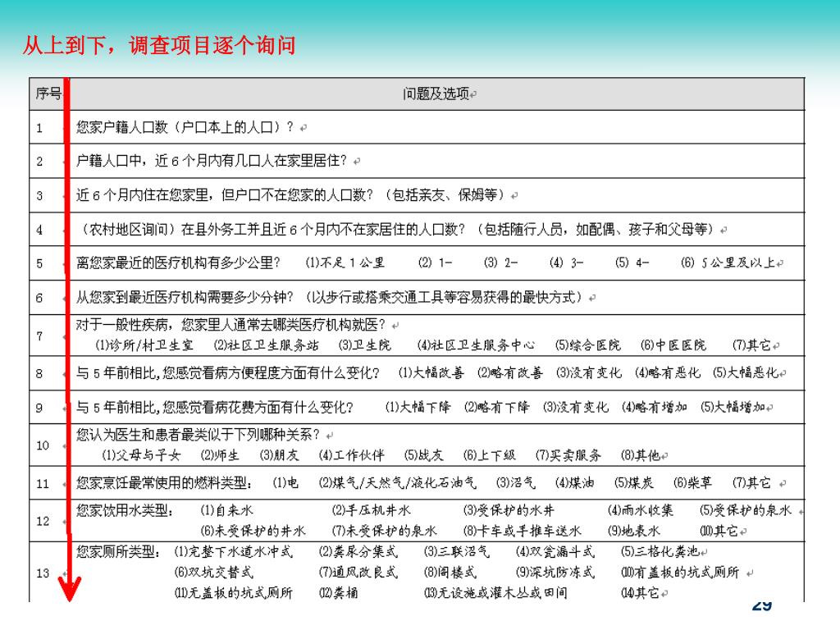Viewport: 840px width, 630px height.
Task: Select option '(6)柴草'
Action: [x=692, y=483]
